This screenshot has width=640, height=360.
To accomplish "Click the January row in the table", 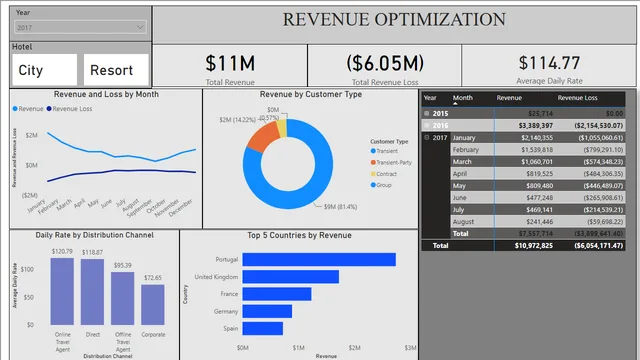I will [538, 138].
